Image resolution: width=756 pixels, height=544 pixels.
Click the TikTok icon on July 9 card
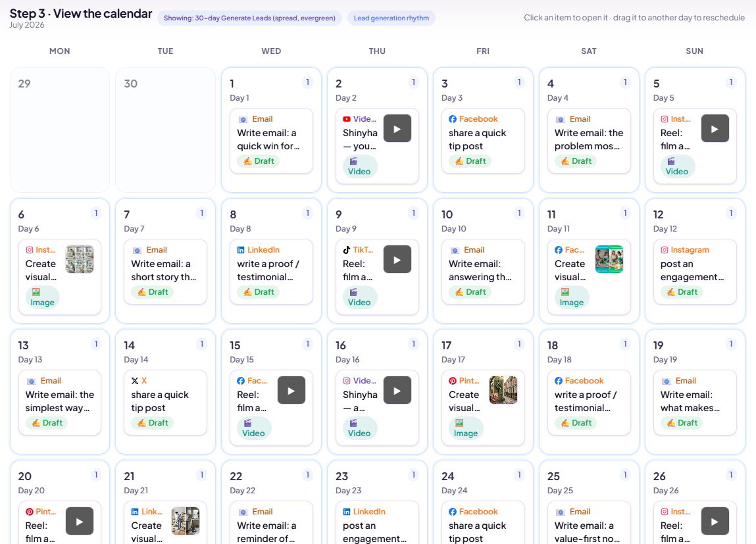347,250
